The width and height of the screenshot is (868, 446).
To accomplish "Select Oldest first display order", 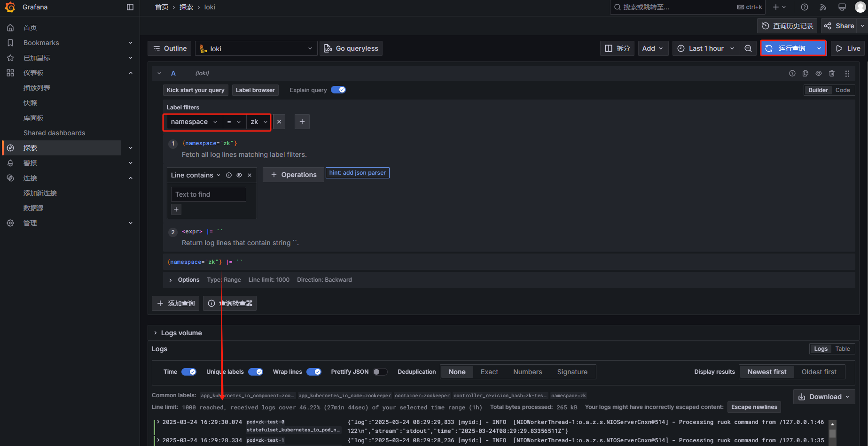I will pyautogui.click(x=819, y=372).
